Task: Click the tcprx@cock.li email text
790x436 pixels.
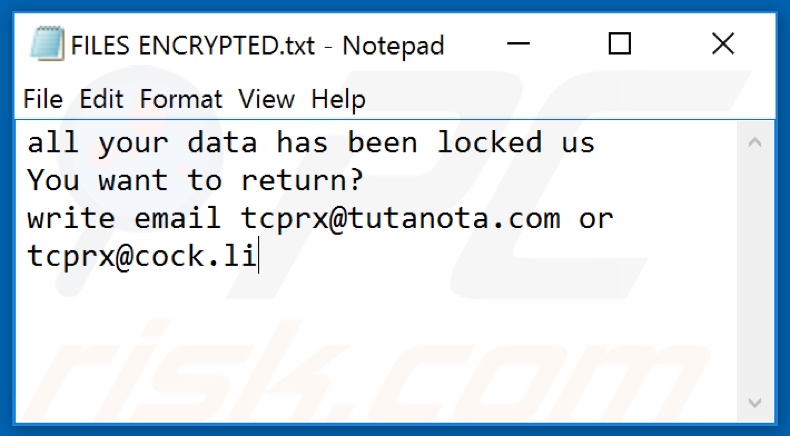Action: tap(141, 258)
